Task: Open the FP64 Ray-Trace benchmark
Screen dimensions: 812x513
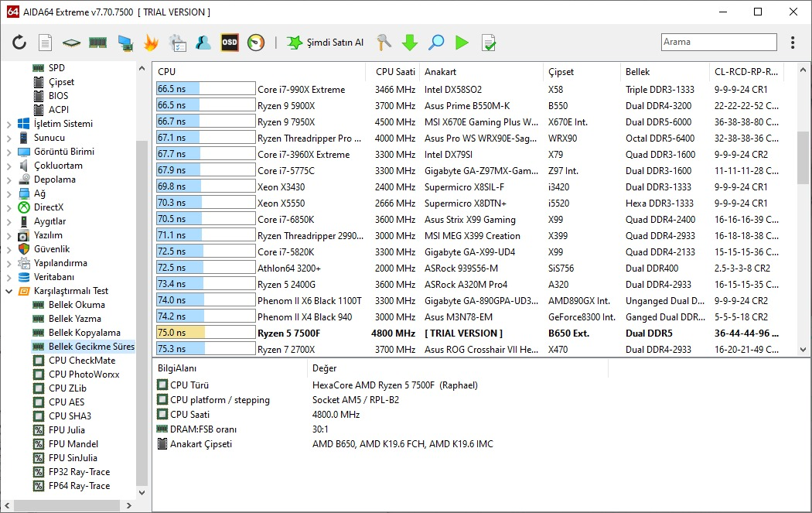Action: click(x=79, y=486)
